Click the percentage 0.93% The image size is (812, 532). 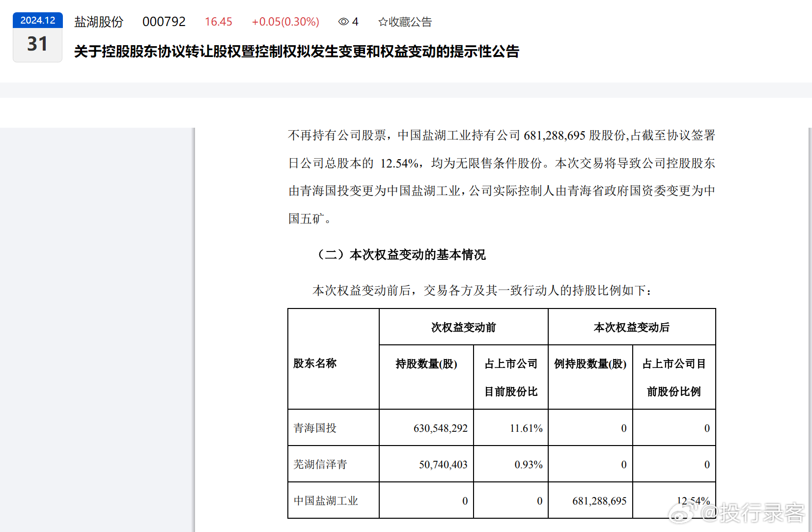[x=529, y=465]
